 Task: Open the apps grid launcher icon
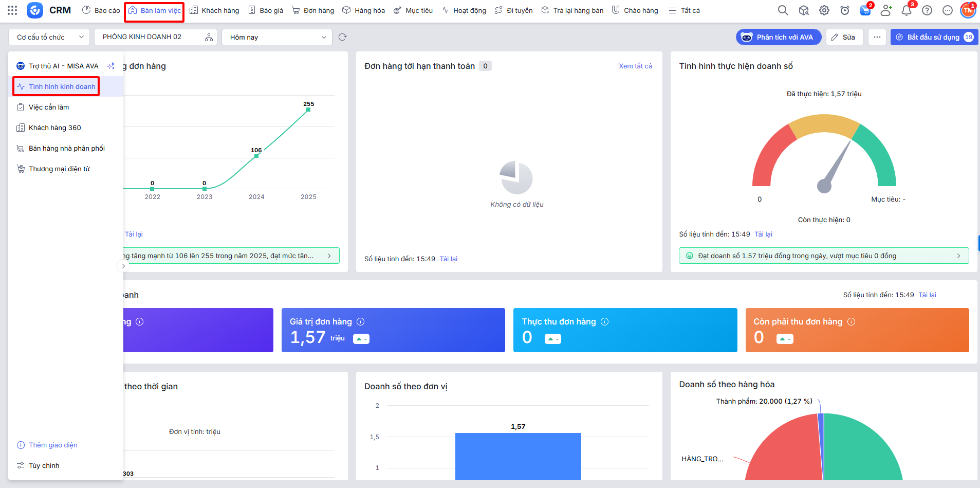[12, 10]
